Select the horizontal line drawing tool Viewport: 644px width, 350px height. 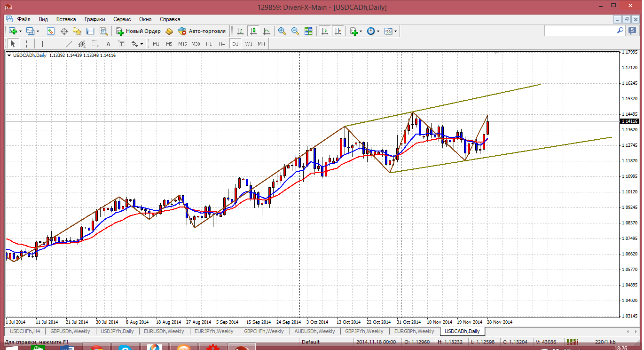[56, 44]
